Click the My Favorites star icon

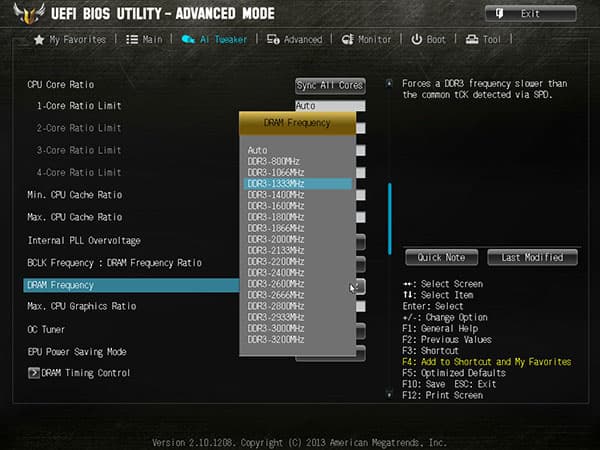39,40
